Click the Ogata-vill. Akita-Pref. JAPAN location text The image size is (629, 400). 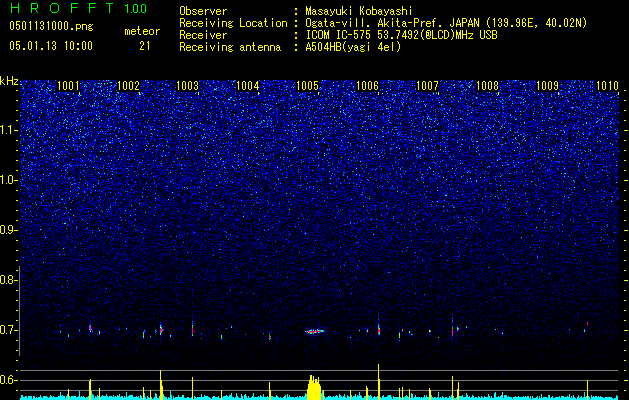(x=392, y=23)
